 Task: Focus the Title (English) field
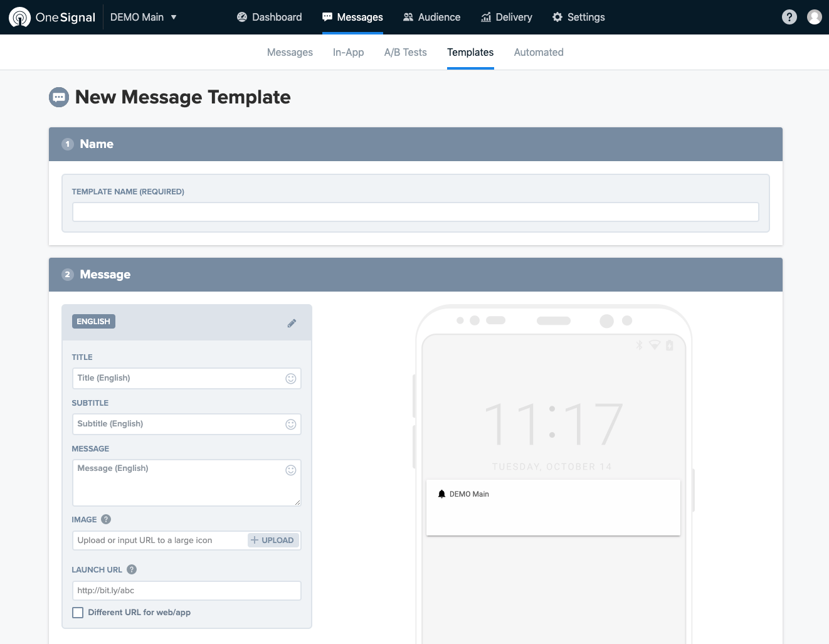pos(187,378)
